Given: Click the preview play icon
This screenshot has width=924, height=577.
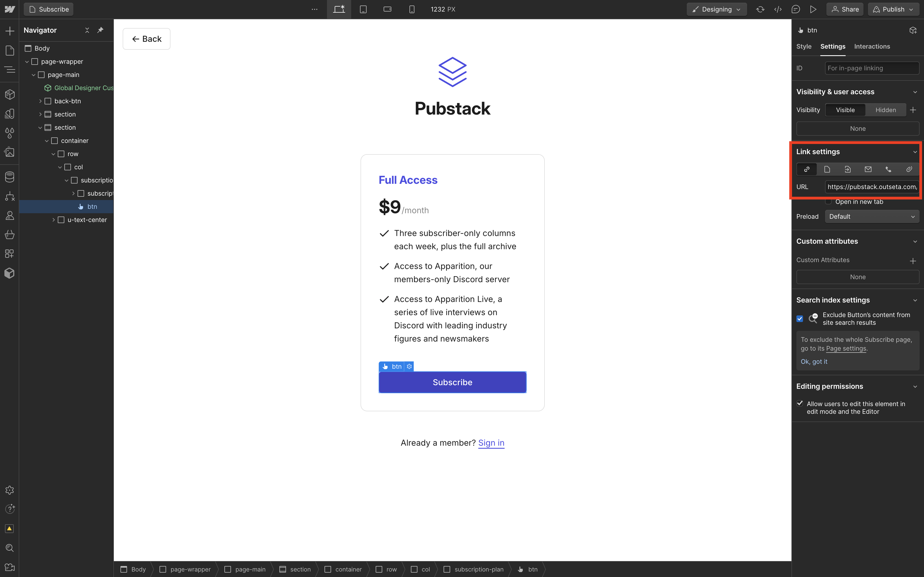Looking at the screenshot, I should coord(813,9).
